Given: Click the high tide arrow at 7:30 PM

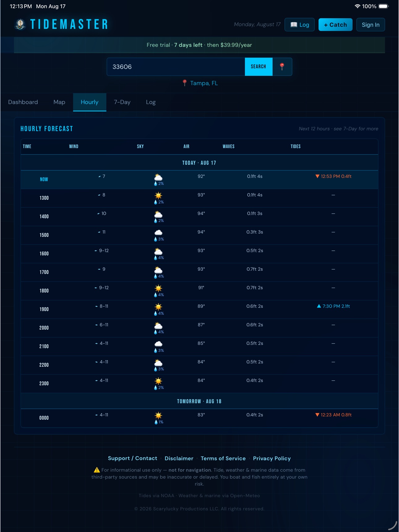Looking at the screenshot, I should pyautogui.click(x=319, y=306).
